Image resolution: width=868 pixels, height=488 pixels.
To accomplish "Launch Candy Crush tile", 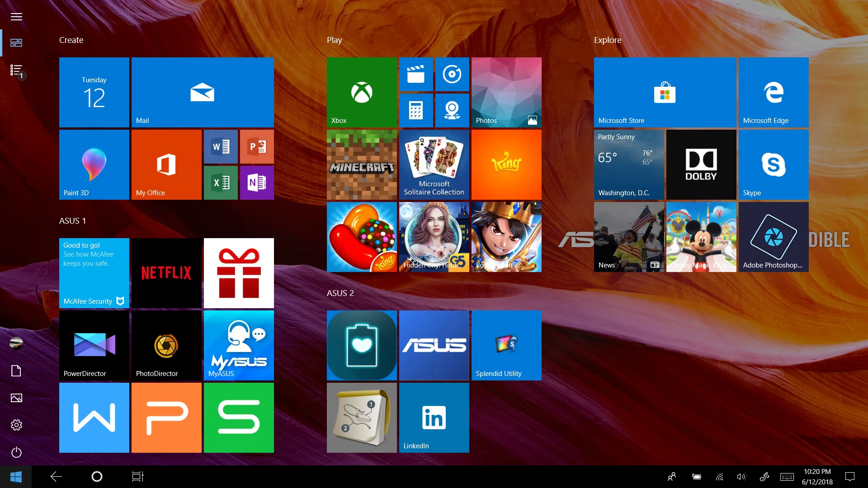I will [362, 237].
